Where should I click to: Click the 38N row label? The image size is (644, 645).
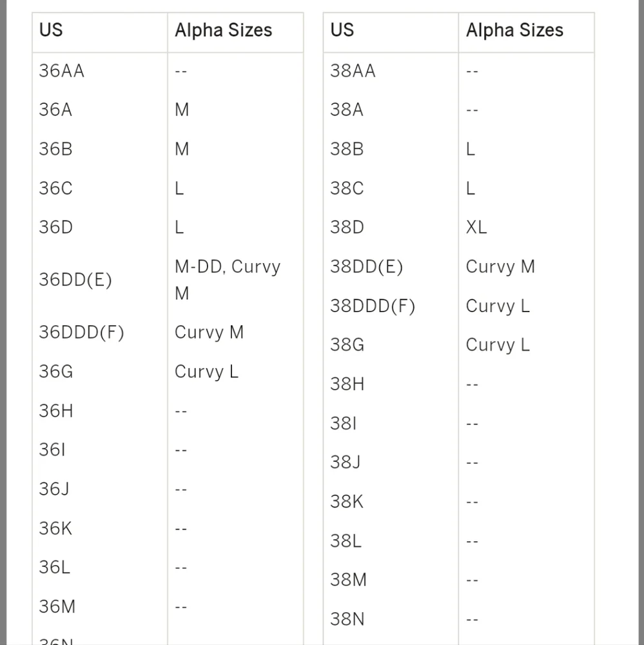click(x=347, y=619)
